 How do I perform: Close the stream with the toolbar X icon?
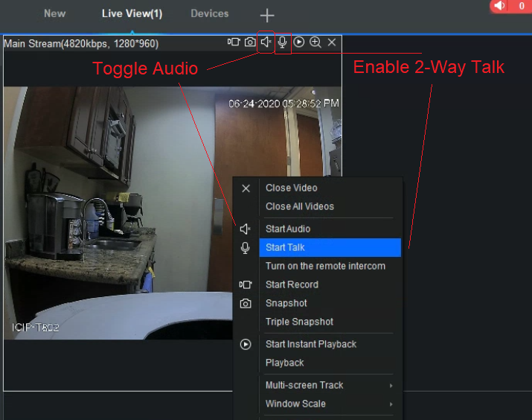click(x=332, y=42)
